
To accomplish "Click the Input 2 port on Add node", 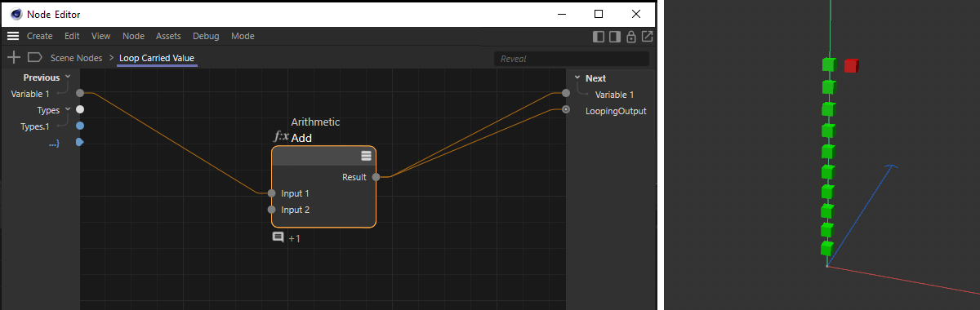I will (x=271, y=210).
